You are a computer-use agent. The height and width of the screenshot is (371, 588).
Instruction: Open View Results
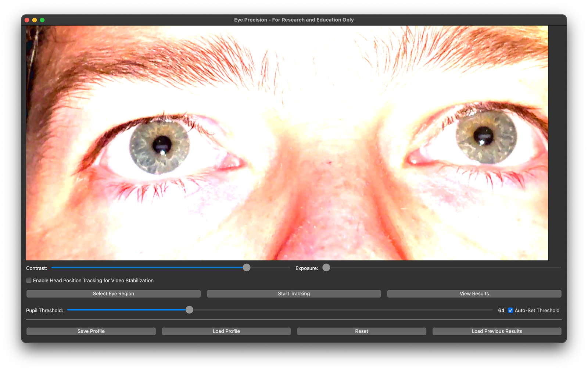click(474, 293)
